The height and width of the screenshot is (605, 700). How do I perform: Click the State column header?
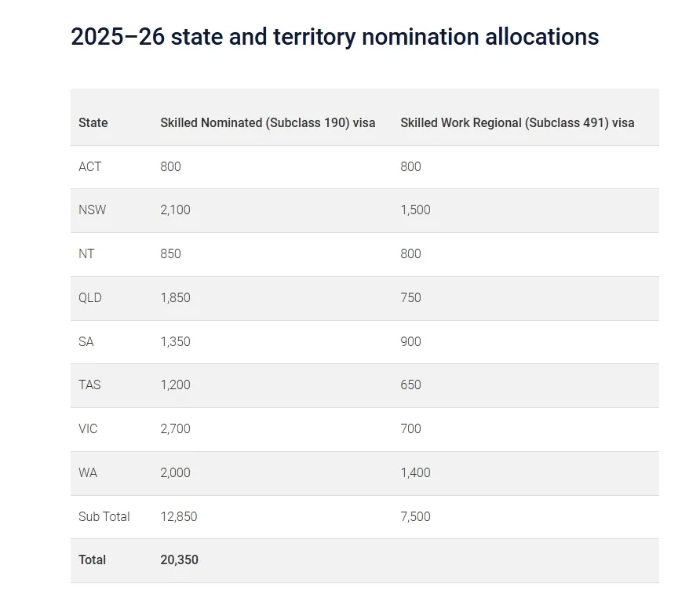click(93, 123)
